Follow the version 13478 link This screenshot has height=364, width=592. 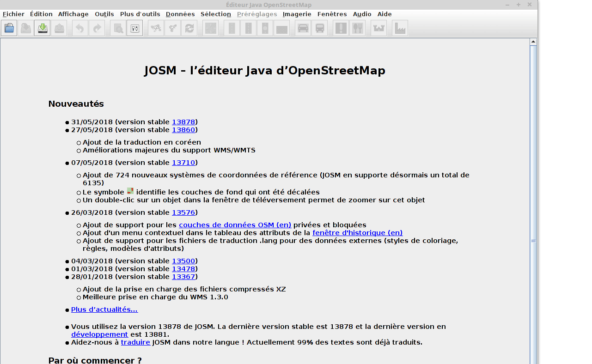tap(183, 269)
